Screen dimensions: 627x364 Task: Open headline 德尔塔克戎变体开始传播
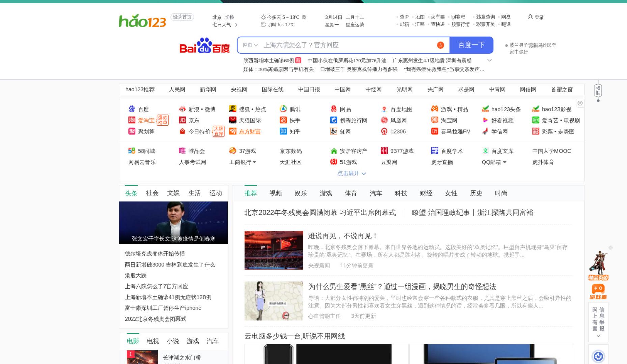155,254
